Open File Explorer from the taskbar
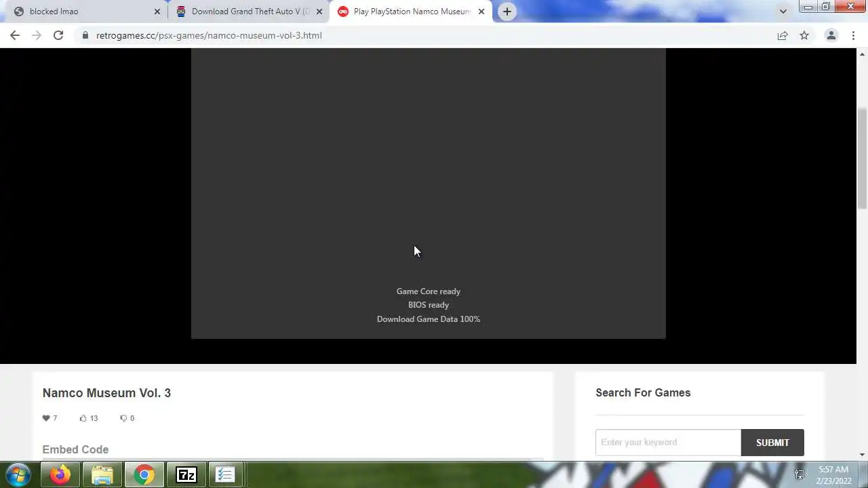868x488 pixels. 102,475
